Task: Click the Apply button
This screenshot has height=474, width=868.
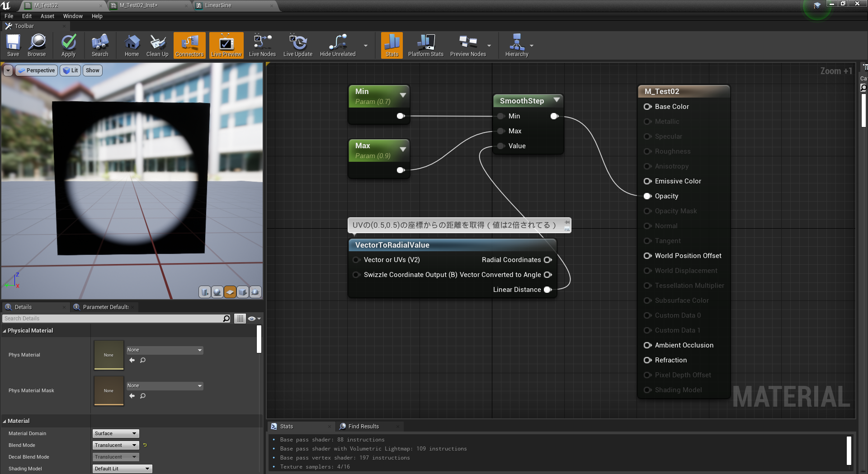Action: coord(68,45)
